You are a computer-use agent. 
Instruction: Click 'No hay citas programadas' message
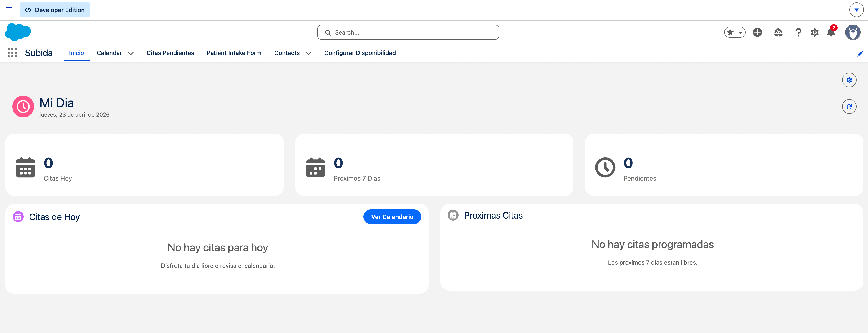click(652, 244)
